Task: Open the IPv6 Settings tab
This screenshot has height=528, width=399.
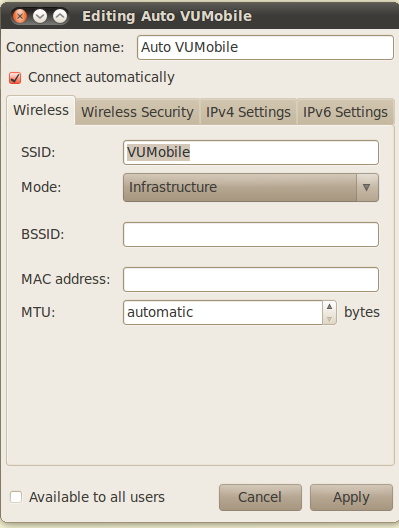Action: 345,112
